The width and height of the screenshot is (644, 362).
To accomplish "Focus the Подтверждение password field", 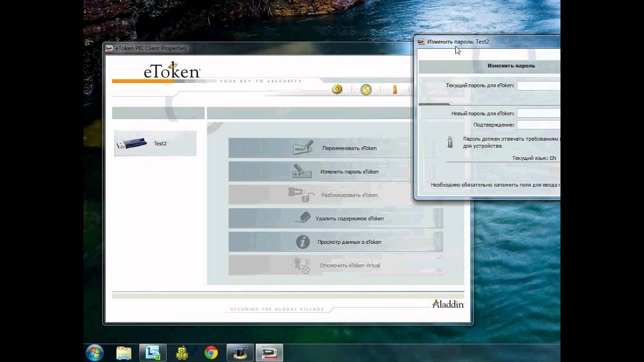I will [x=538, y=125].
